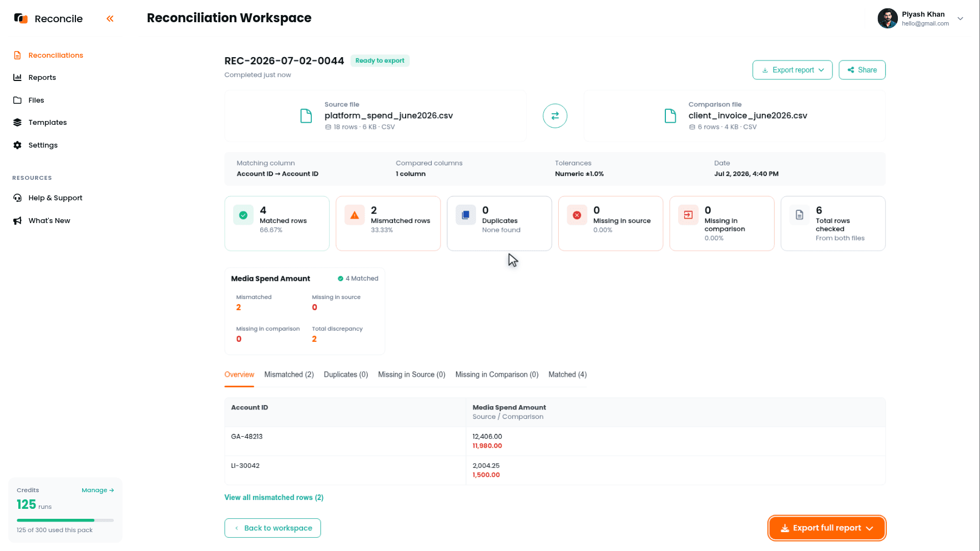Image resolution: width=980 pixels, height=551 pixels.
Task: Click Back to workspace button
Action: [x=272, y=528]
